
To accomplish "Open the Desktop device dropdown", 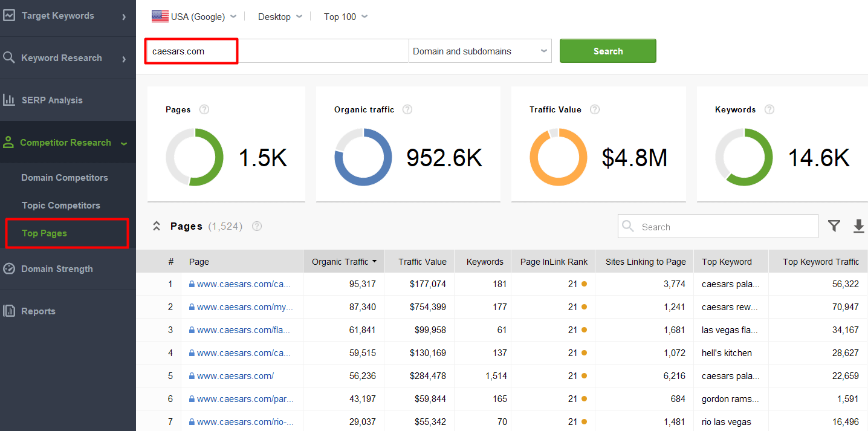I will [280, 16].
